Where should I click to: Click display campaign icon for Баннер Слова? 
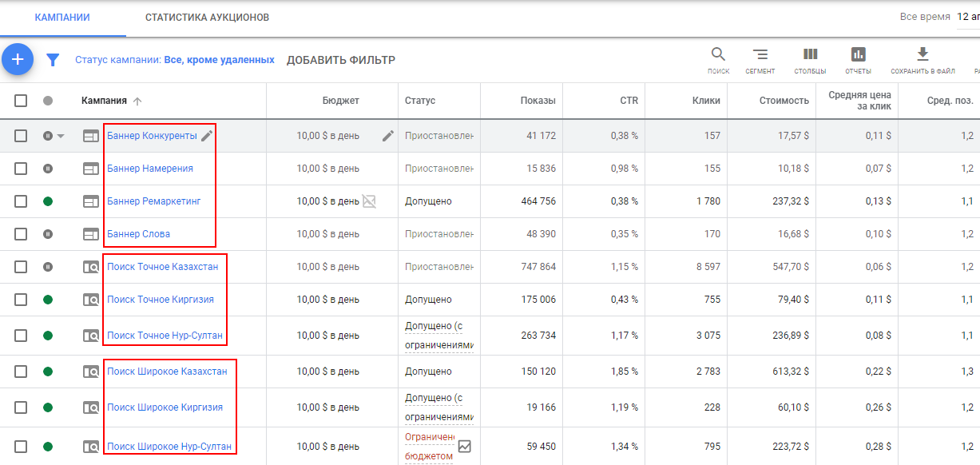point(91,234)
